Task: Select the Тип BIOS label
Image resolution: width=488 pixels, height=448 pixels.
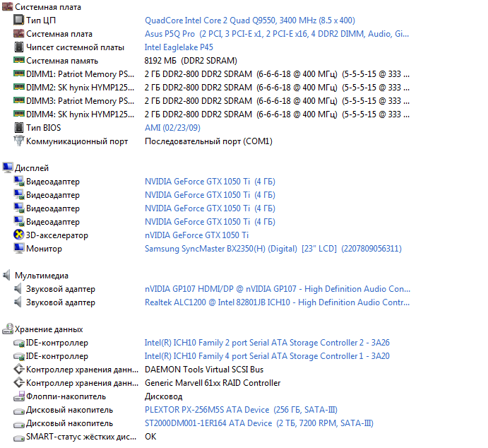Action: point(43,128)
